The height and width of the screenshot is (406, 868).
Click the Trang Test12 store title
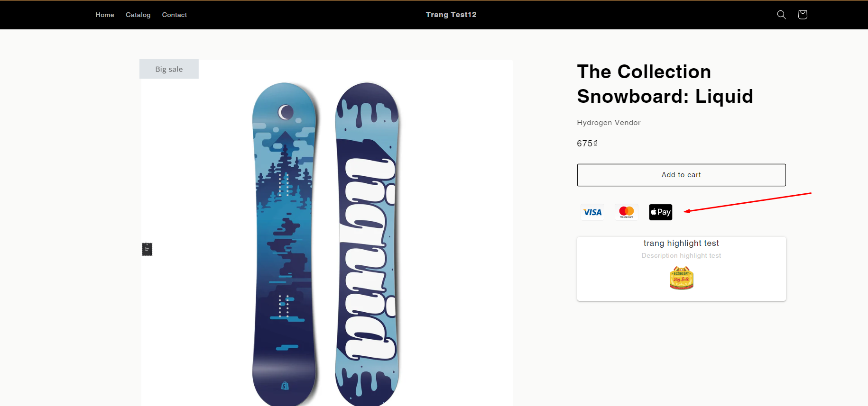[x=451, y=15]
